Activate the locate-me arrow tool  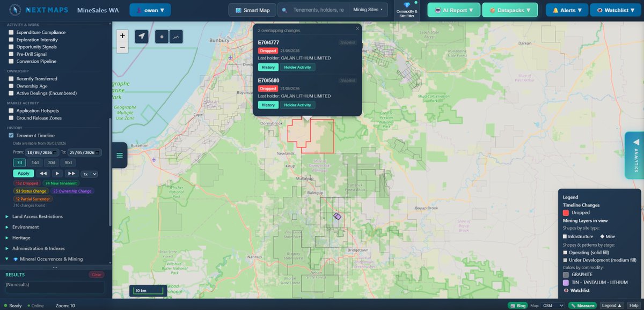click(142, 36)
